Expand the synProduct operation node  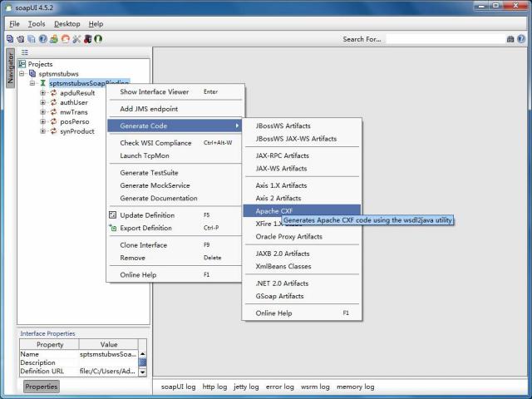point(42,131)
